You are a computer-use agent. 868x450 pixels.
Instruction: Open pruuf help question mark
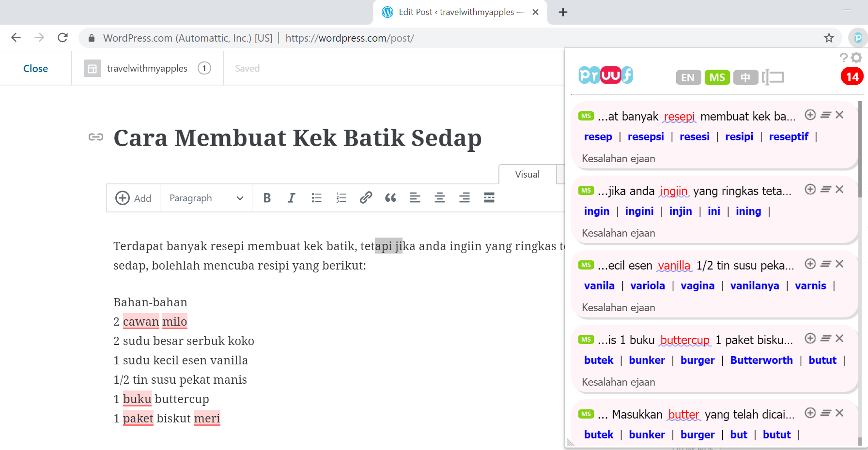pyautogui.click(x=843, y=58)
